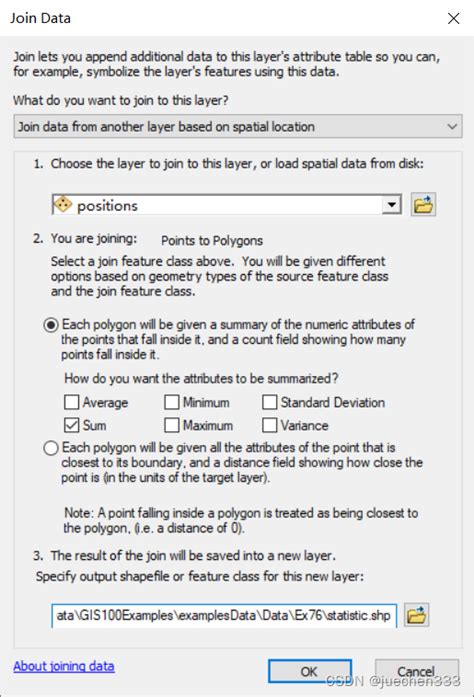Tick the Minimum checkbox
Viewport: 474px width, 697px height.
[172, 402]
